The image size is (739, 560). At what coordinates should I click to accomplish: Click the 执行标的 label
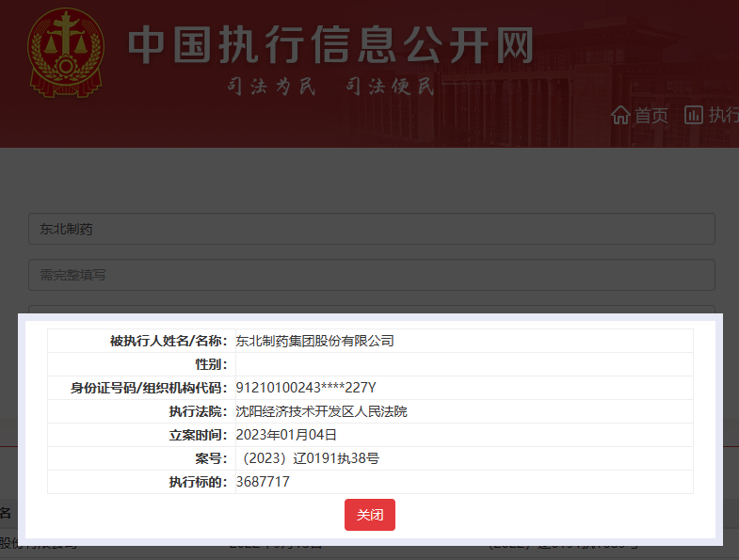199,482
